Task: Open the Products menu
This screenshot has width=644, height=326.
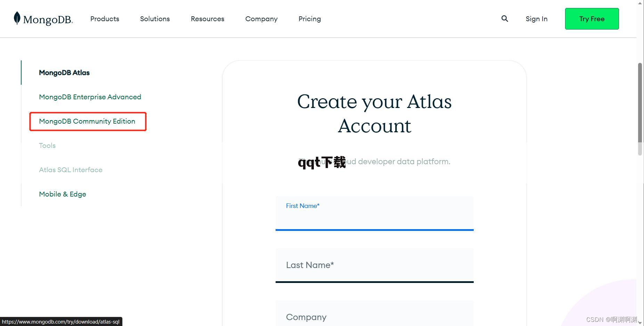Action: [105, 19]
